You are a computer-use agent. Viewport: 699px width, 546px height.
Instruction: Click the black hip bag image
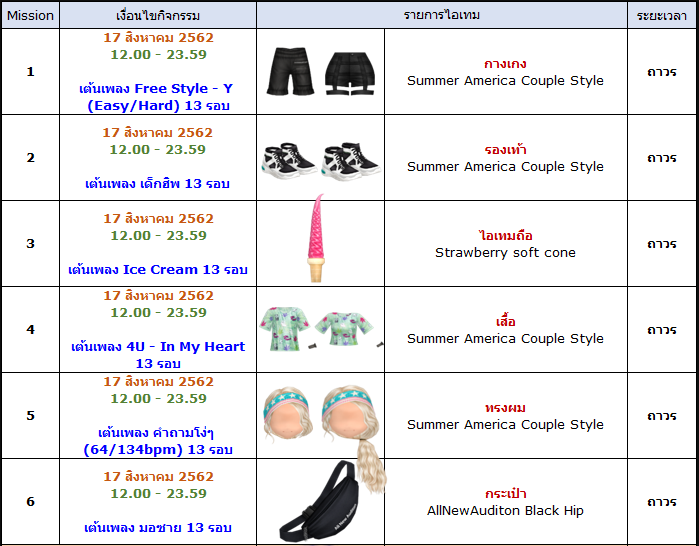[x=320, y=502]
